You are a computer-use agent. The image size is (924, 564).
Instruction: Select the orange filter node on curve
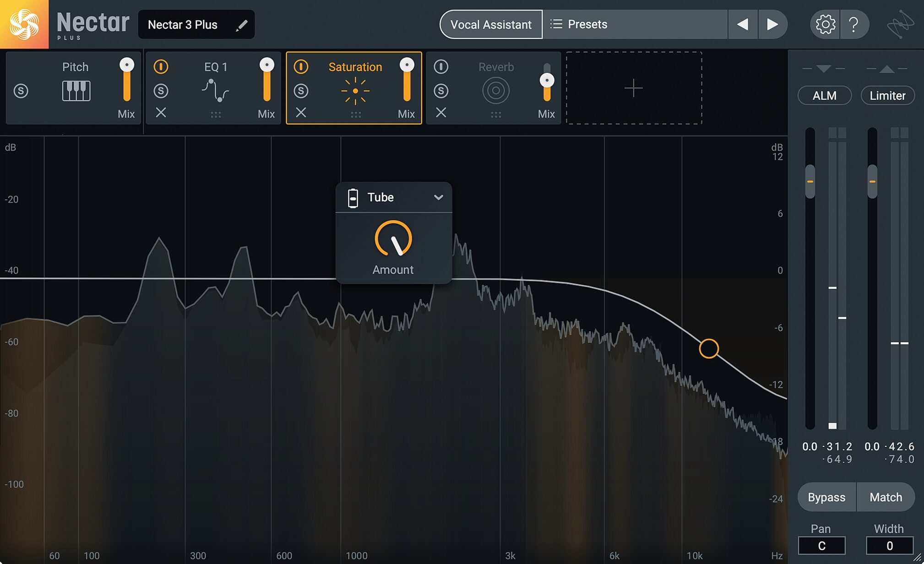coord(709,349)
